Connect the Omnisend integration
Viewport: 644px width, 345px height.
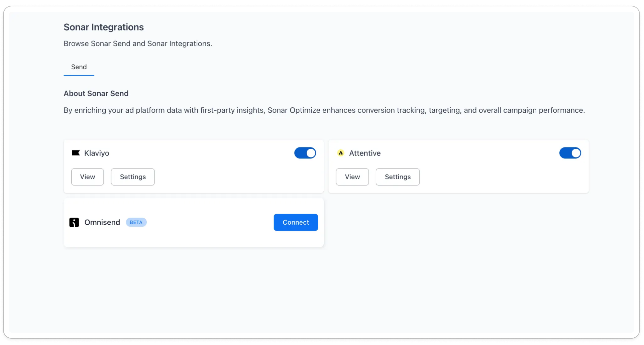[x=296, y=222]
